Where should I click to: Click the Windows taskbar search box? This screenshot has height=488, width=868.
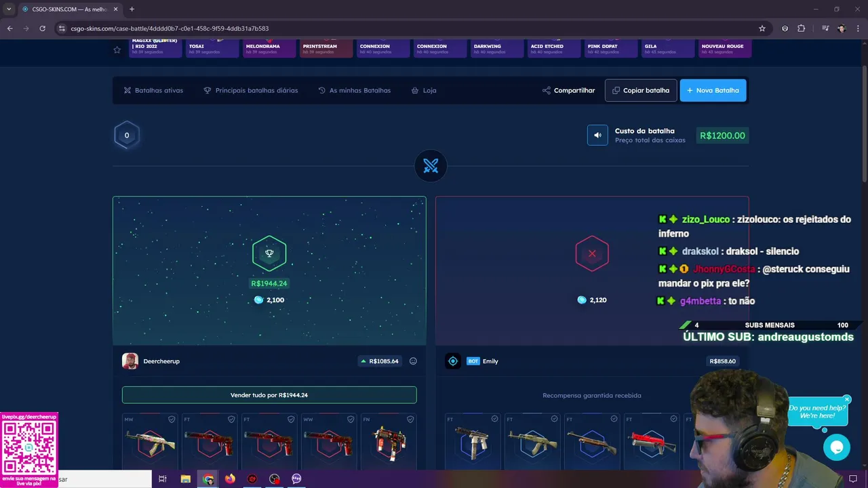[x=104, y=479]
